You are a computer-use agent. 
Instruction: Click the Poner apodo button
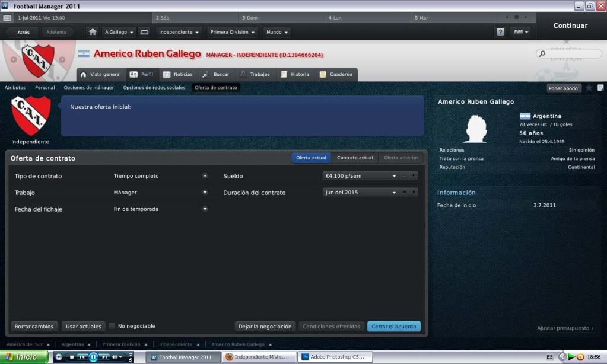(563, 88)
